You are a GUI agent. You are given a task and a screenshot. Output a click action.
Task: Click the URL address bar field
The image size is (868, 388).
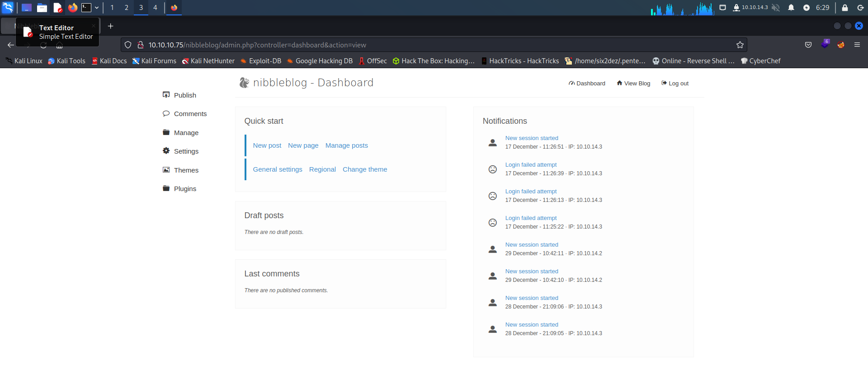(407, 45)
